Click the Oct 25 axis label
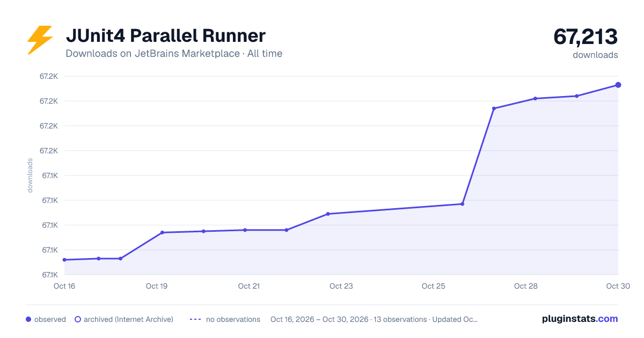Image resolution: width=644 pixels, height=338 pixels. [434, 286]
